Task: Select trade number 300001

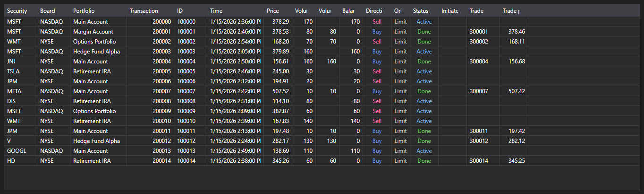Action: 483,32
